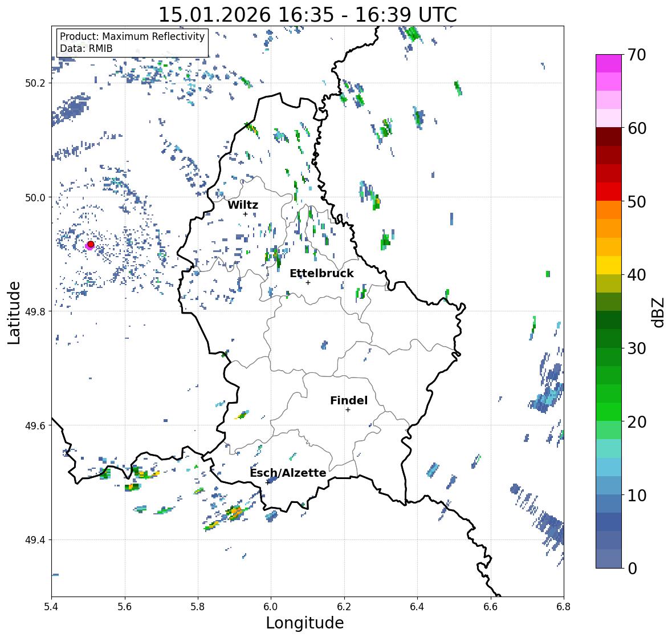The width and height of the screenshot is (672, 637).
Task: Click the Wiltz city label
Action: [243, 205]
